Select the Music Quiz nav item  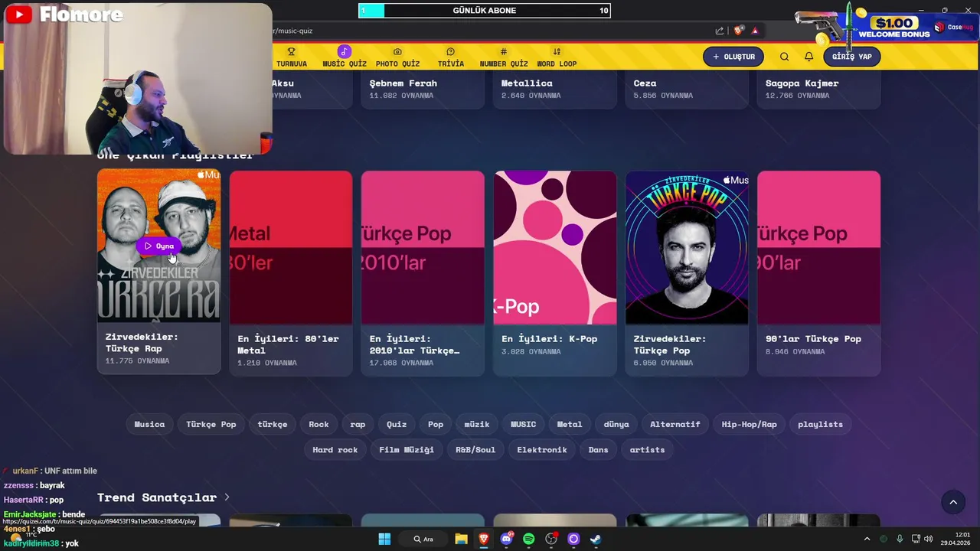[345, 57]
